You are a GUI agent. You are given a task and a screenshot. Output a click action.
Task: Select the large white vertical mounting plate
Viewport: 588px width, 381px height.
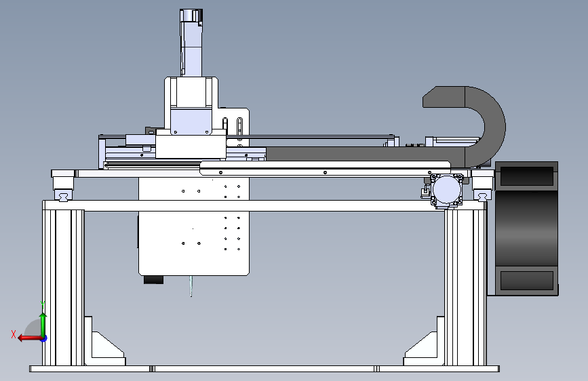[194, 226]
